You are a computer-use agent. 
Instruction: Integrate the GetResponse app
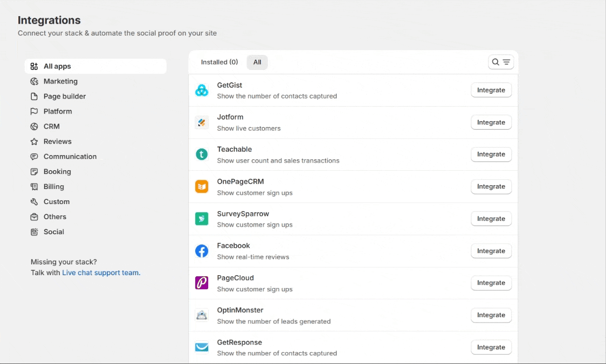click(491, 347)
